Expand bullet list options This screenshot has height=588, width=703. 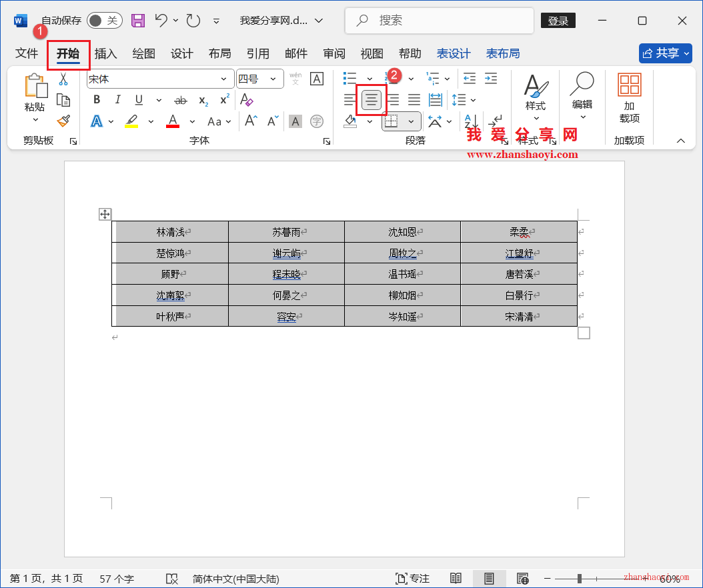pyautogui.click(x=370, y=79)
